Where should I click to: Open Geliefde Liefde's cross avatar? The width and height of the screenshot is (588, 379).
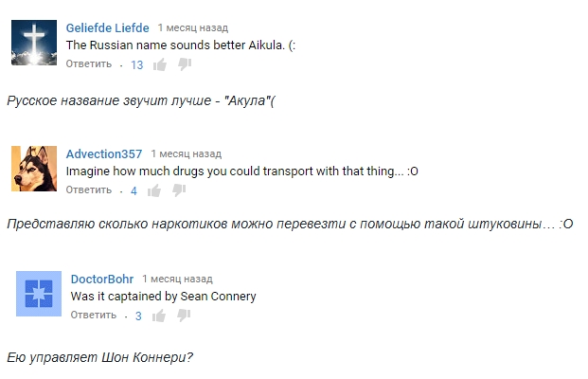[34, 43]
